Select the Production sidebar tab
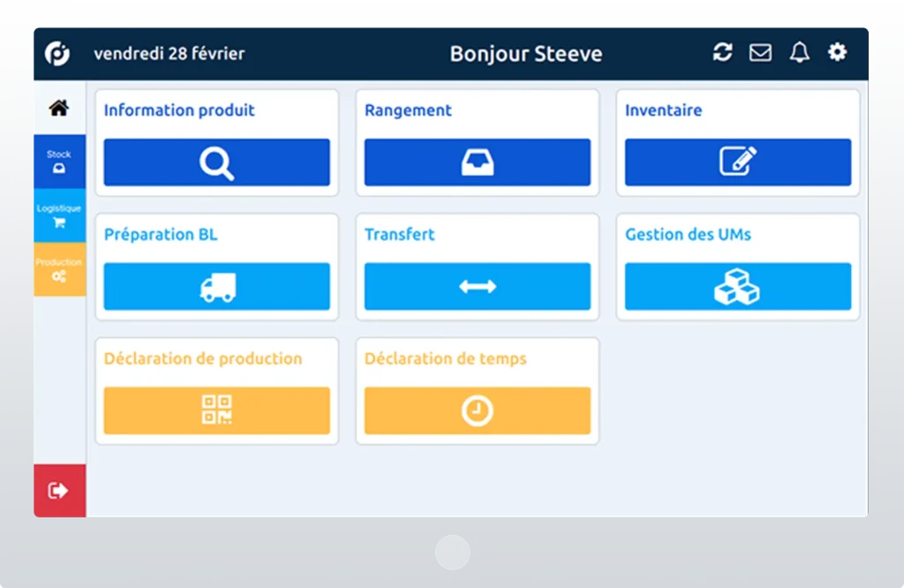Viewport: 904px width, 588px height. tap(59, 269)
